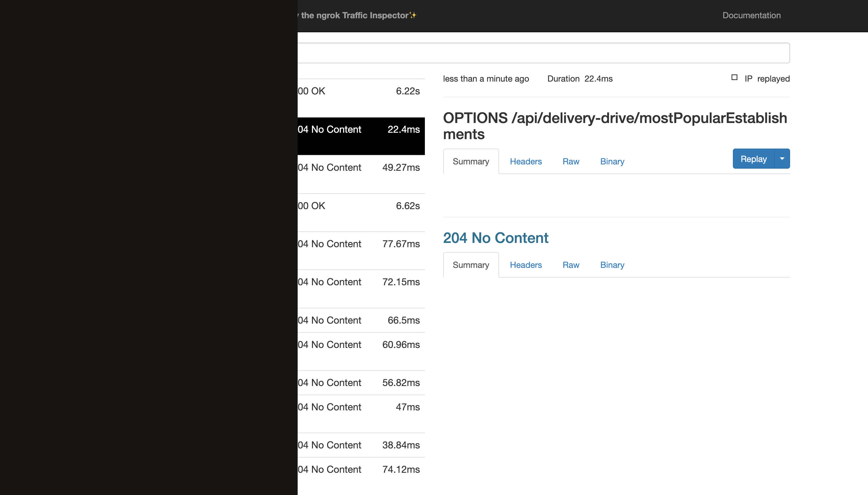Screen dimensions: 868x495
Task: Open response Binary tab under 204 No Content
Action: pos(612,265)
